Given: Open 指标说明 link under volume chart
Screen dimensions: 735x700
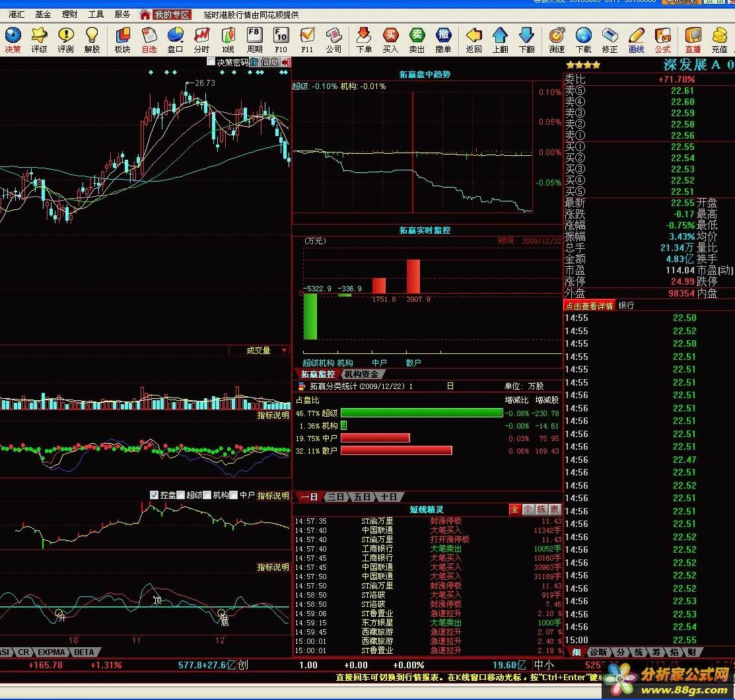Looking at the screenshot, I should click(x=273, y=415).
